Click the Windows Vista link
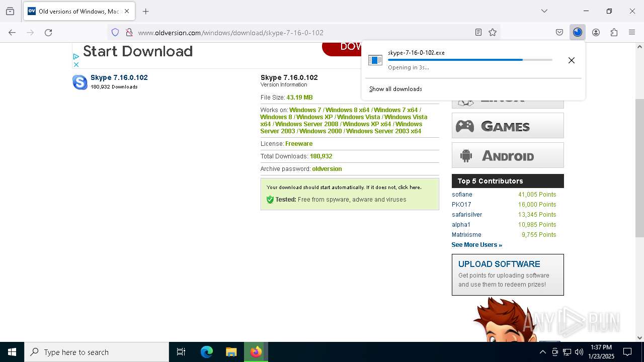 click(x=358, y=117)
